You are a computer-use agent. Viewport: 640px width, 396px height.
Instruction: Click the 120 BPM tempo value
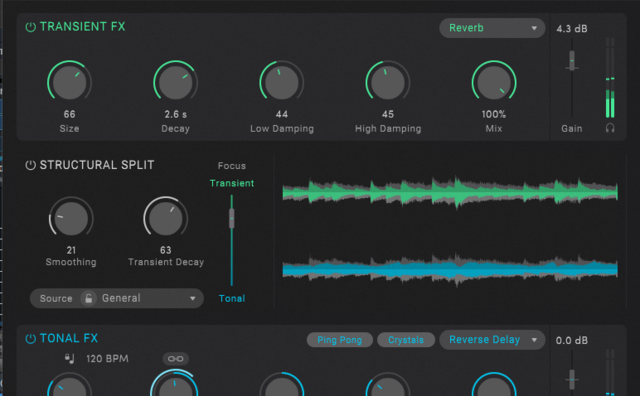tap(107, 359)
